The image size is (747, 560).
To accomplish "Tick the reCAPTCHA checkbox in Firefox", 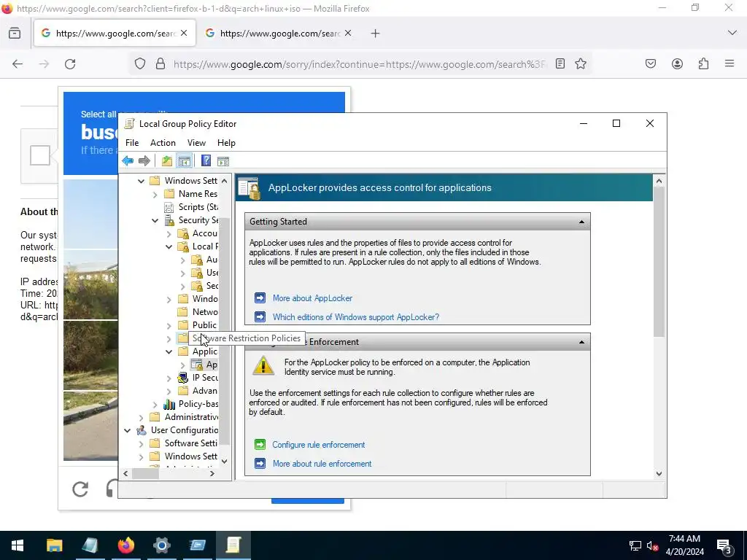I will point(40,155).
